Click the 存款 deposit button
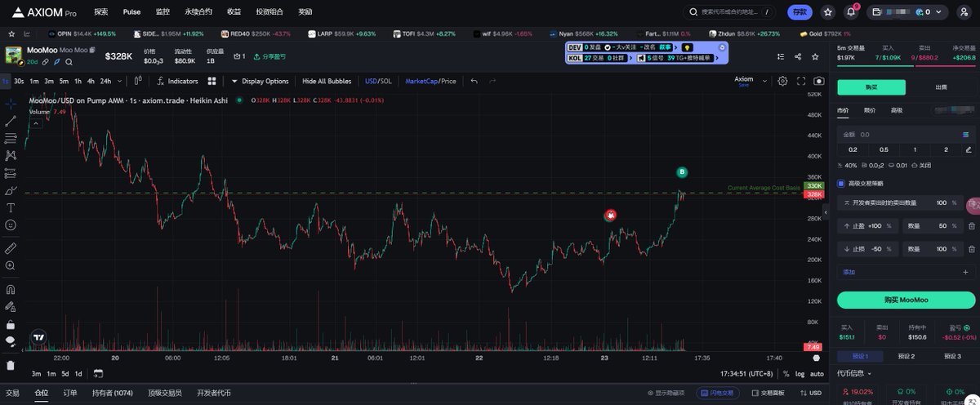Image resolution: width=980 pixels, height=405 pixels. (800, 12)
